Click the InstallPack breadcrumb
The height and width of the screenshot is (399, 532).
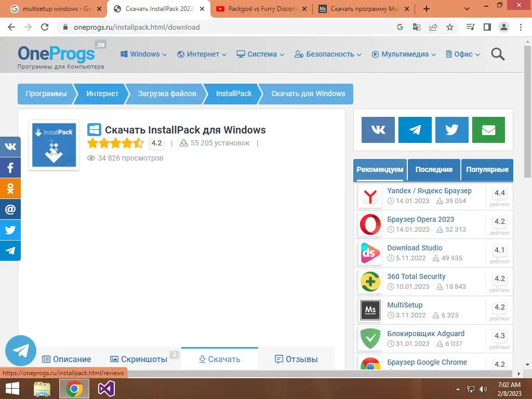pos(234,94)
